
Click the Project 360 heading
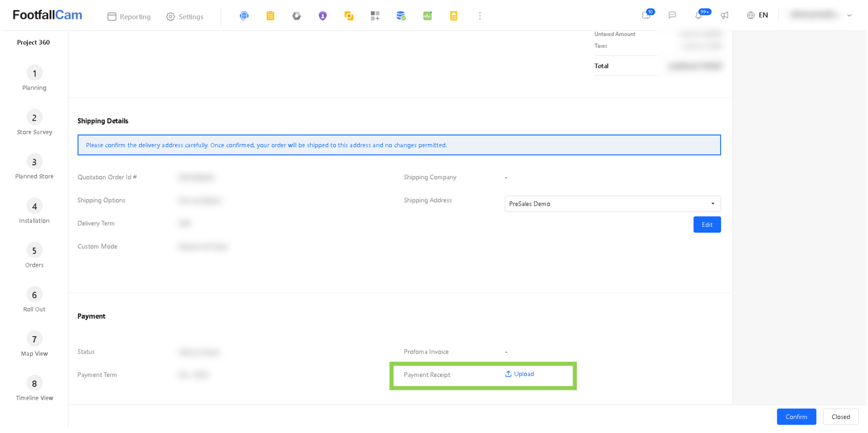[33, 43]
